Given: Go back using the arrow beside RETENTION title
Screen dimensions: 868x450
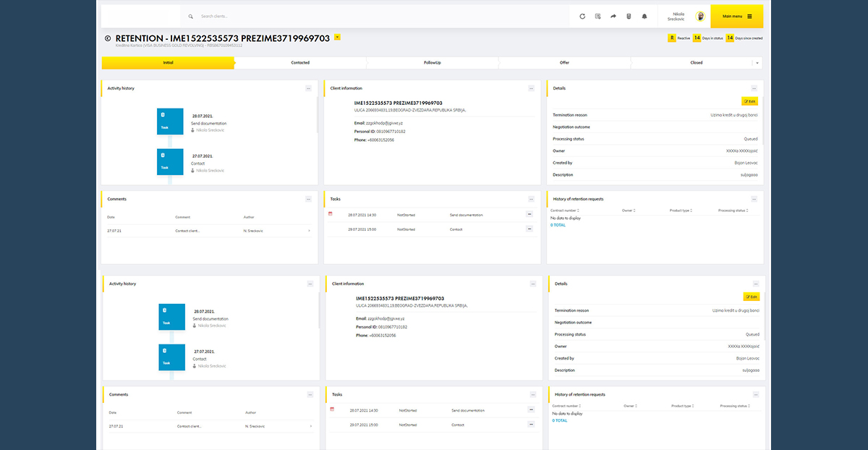Looking at the screenshot, I should (108, 38).
